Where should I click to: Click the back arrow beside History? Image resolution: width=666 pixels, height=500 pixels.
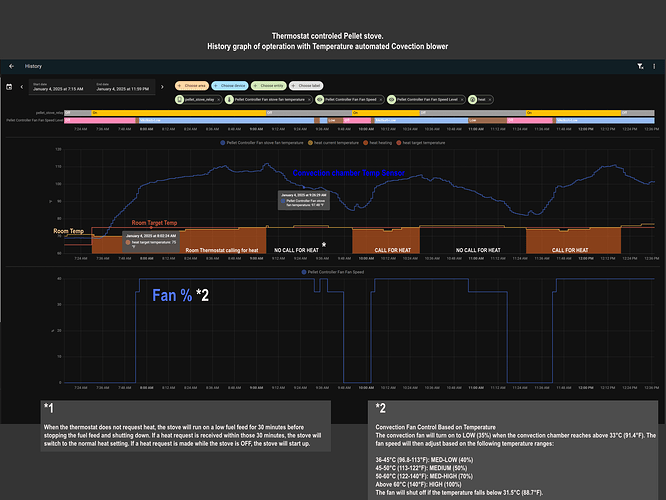(11, 66)
